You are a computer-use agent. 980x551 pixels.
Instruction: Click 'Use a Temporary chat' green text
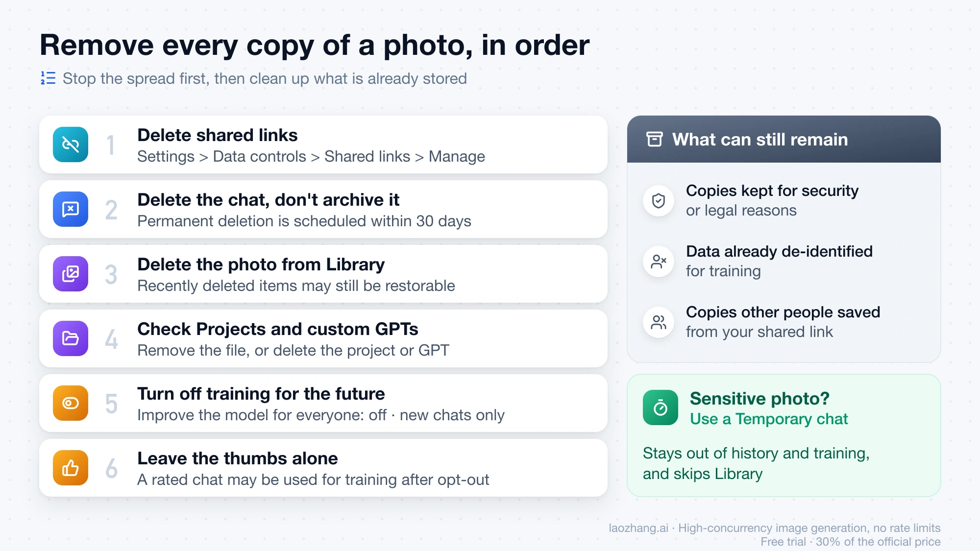tap(769, 419)
